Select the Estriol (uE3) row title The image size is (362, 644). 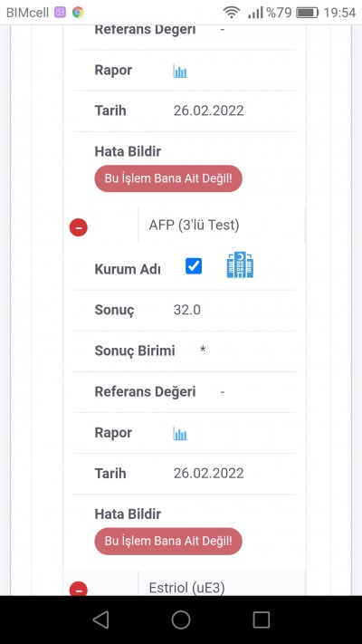186,588
